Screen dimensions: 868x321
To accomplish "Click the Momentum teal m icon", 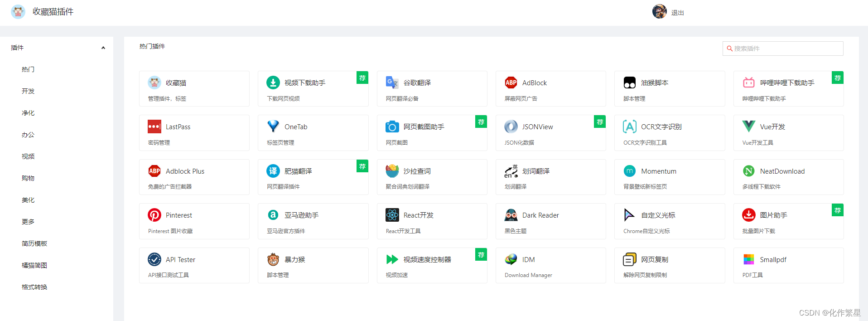I will [630, 171].
